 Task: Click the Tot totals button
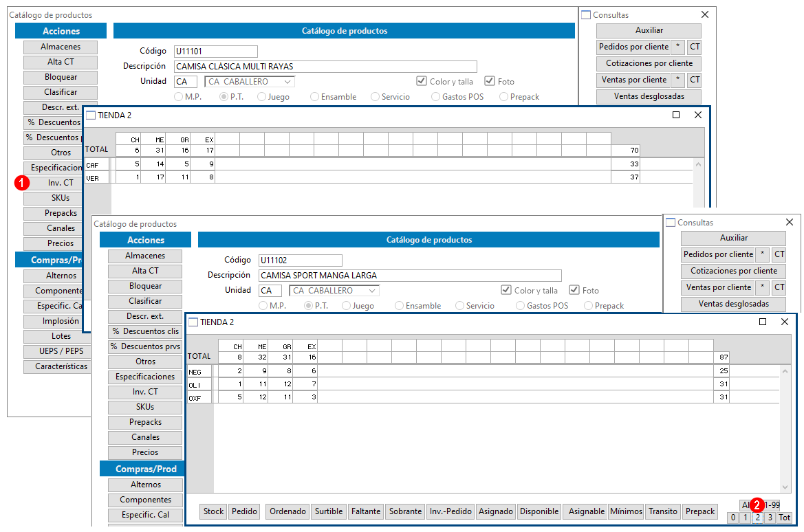[x=785, y=518]
